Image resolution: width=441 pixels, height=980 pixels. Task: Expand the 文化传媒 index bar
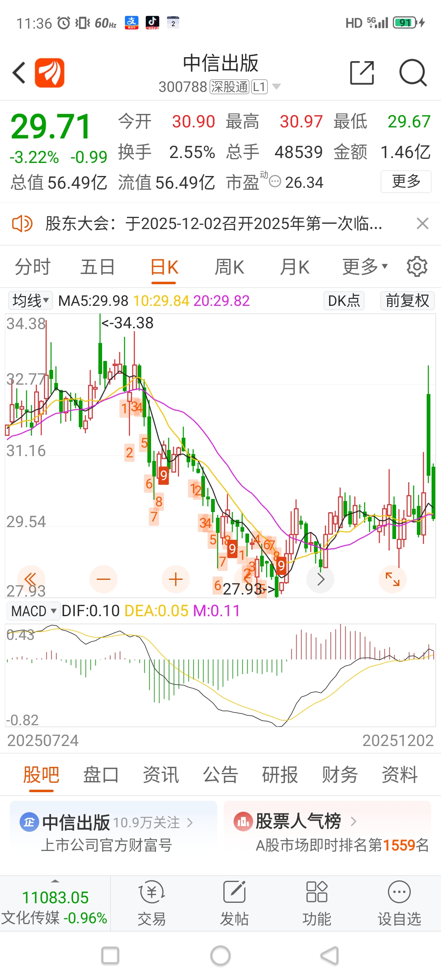(x=55, y=903)
